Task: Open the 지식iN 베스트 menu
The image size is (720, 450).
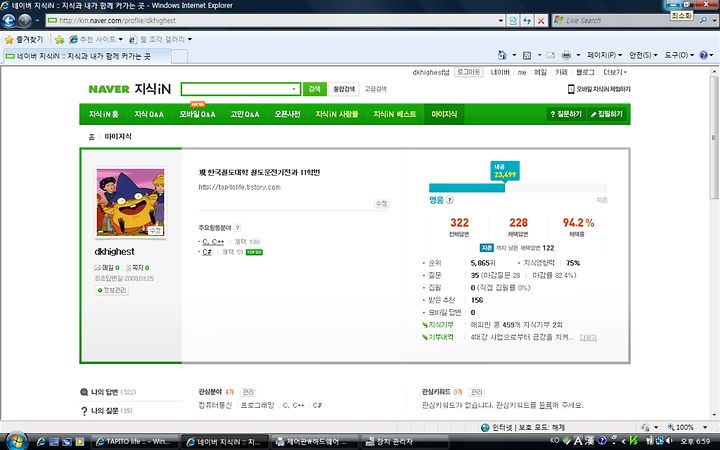Action: [394, 114]
